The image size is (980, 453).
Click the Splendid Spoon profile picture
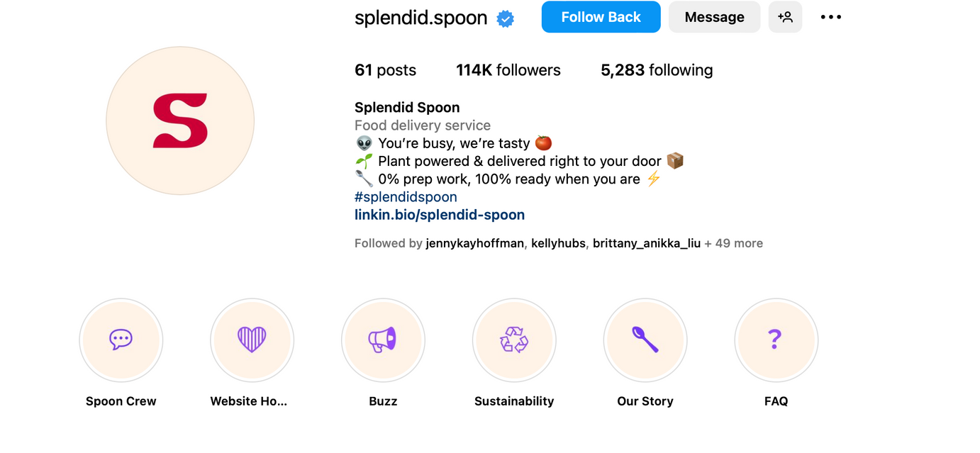click(x=180, y=121)
